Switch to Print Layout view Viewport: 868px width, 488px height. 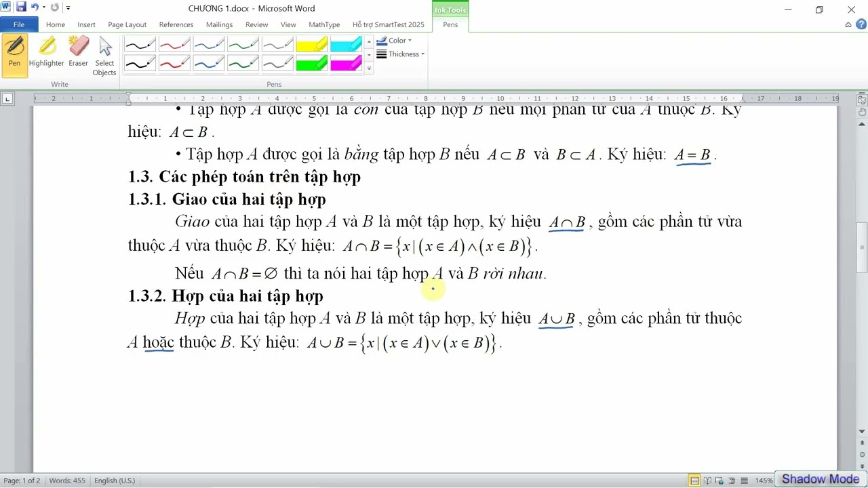pyautogui.click(x=695, y=481)
